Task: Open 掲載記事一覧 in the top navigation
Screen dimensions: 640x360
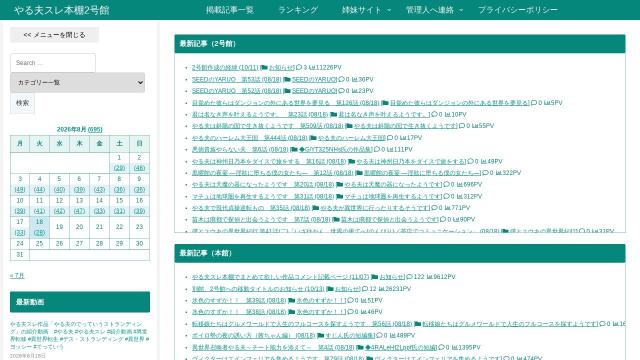Action: 230,10
